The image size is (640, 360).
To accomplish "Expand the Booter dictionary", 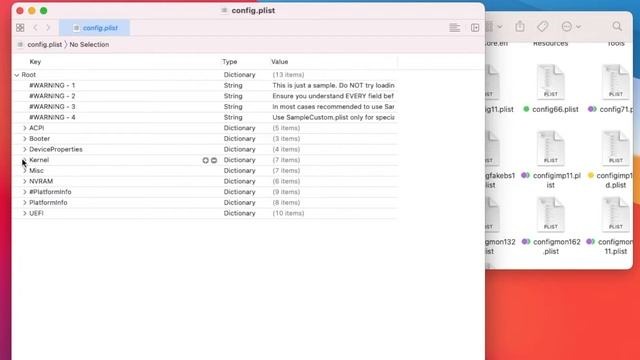I will [x=25, y=139].
